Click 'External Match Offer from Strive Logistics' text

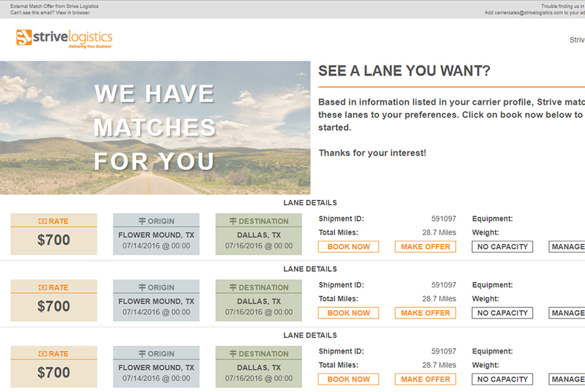[54, 6]
